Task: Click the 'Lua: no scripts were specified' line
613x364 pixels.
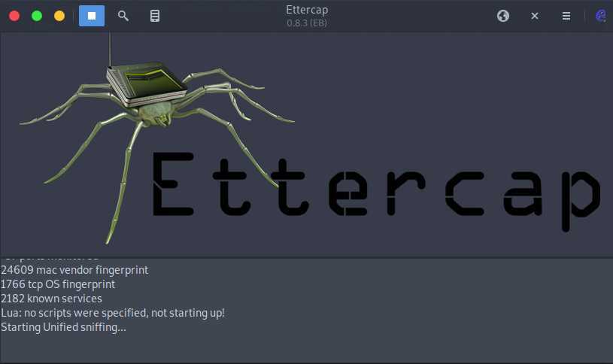Action: pyautogui.click(x=113, y=313)
